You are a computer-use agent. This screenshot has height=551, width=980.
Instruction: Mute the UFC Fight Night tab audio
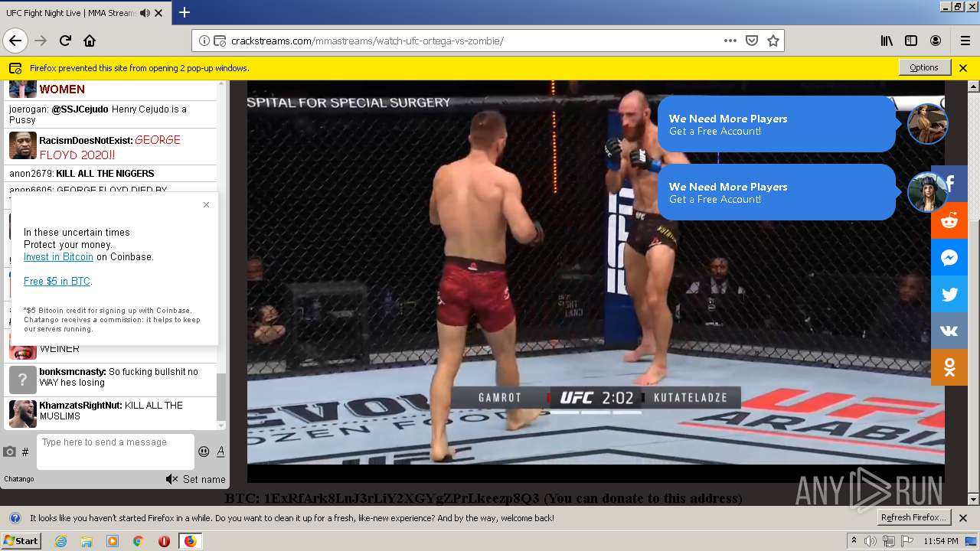[x=145, y=12]
